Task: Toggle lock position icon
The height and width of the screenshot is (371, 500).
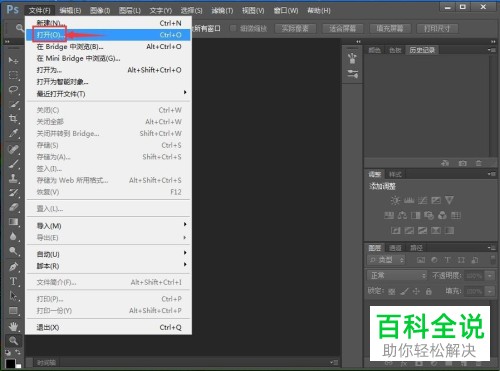Action: (x=416, y=292)
